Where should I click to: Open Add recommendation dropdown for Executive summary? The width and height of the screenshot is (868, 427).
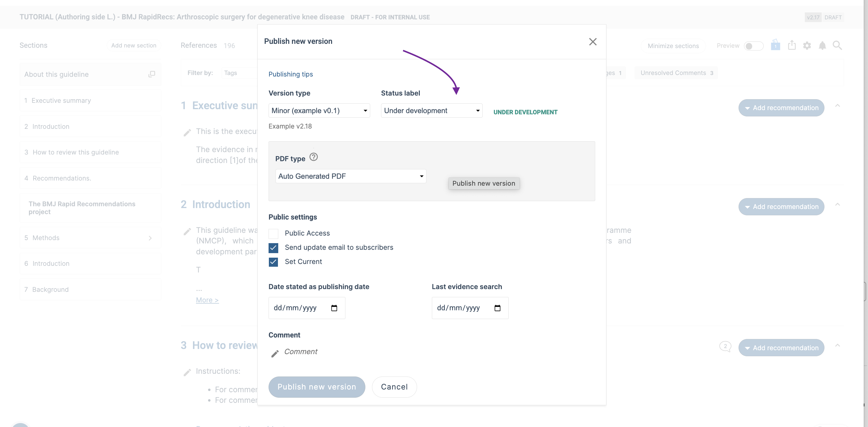pos(781,108)
